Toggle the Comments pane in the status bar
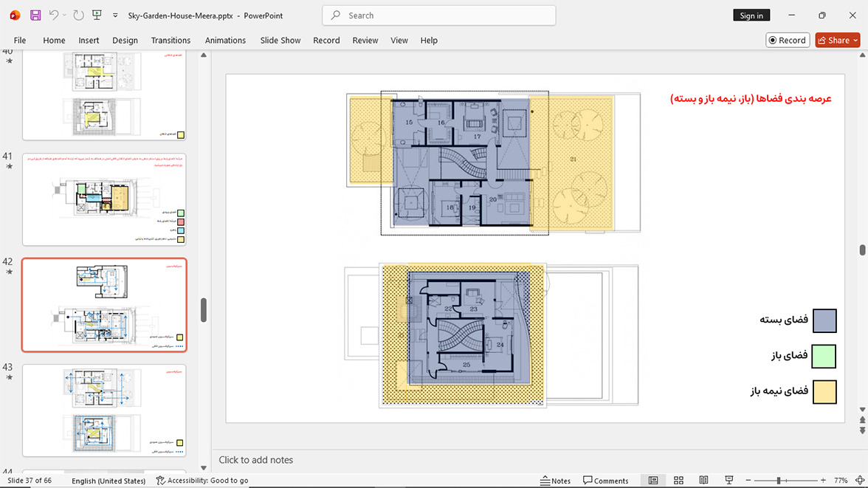The image size is (868, 488). 605,480
